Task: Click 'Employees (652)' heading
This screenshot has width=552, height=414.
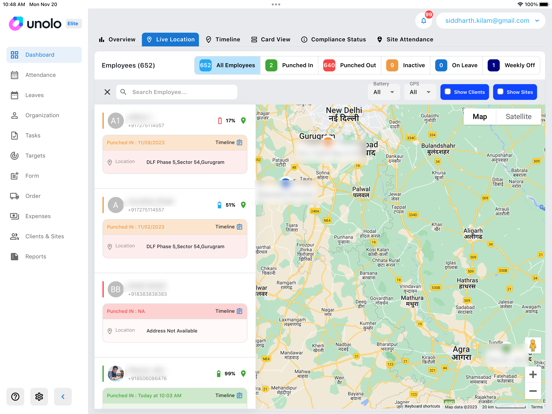Action: click(128, 65)
